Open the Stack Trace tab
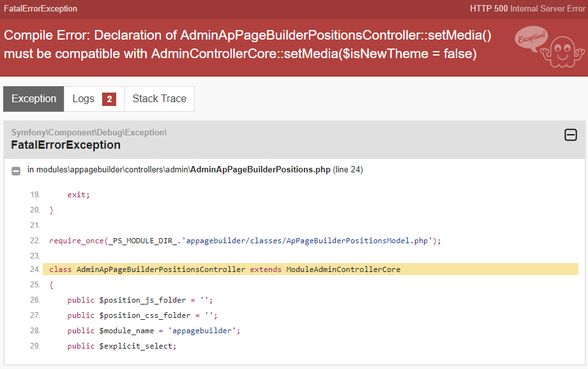The width and height of the screenshot is (588, 369). point(159,99)
